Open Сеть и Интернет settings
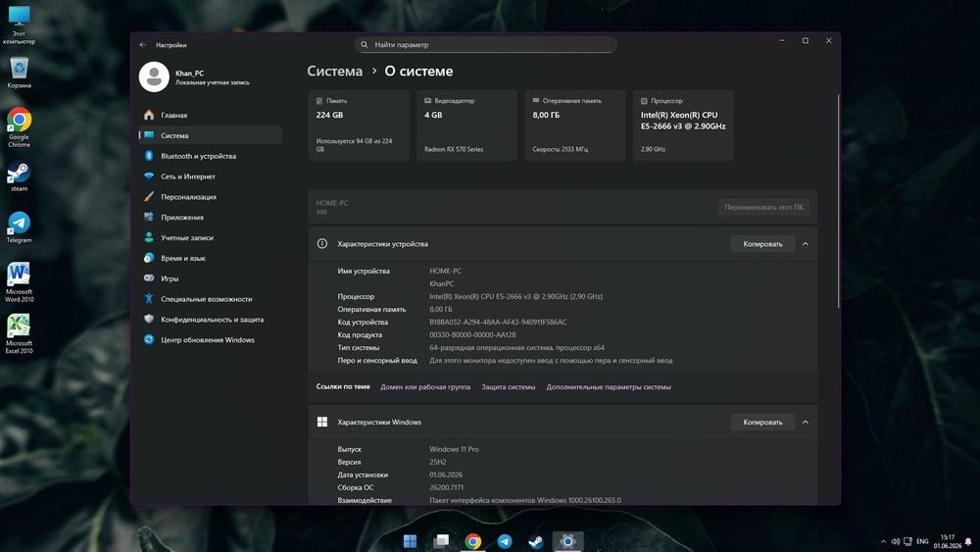This screenshot has height=552, width=980. click(x=210, y=176)
